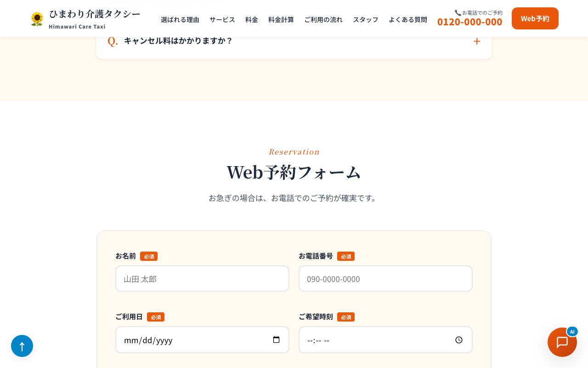Screen dimensions: 588x368
Task: Click the ひまわり介護タクシー site title
Action: [x=95, y=14]
